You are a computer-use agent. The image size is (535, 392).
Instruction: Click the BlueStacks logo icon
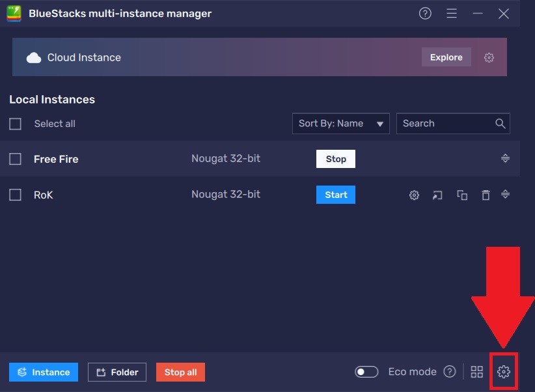14,14
